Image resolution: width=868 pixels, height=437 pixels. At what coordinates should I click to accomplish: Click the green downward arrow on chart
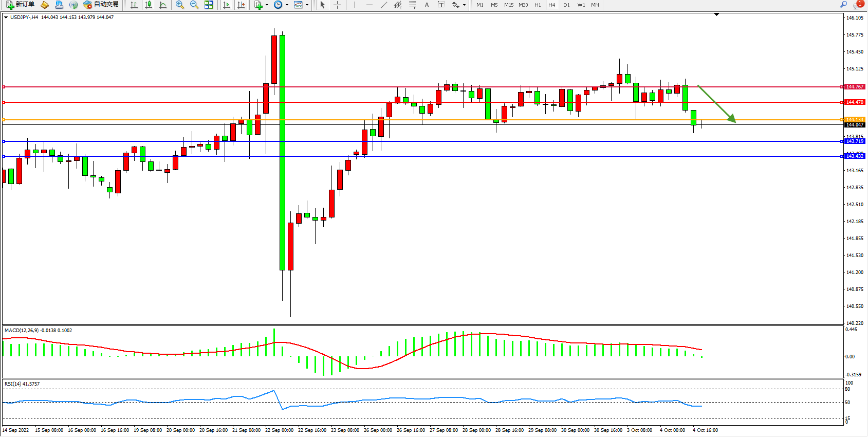(717, 104)
